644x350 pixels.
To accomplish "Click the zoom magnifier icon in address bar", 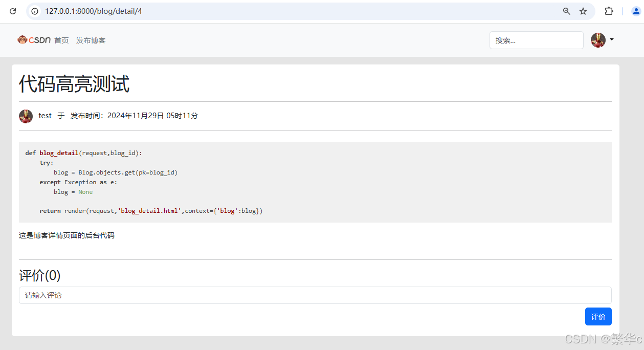I will (x=566, y=11).
